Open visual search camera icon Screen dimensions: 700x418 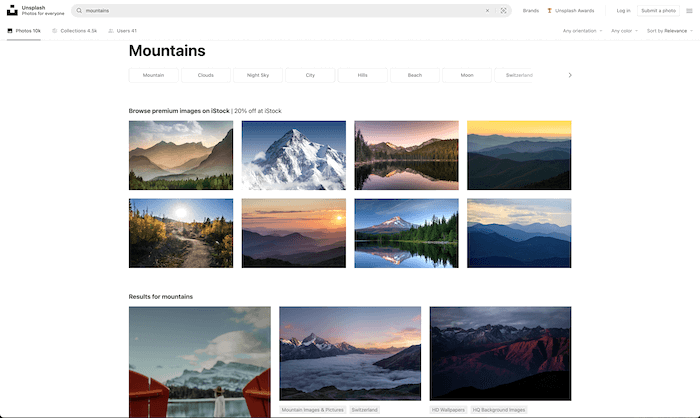pos(504,10)
